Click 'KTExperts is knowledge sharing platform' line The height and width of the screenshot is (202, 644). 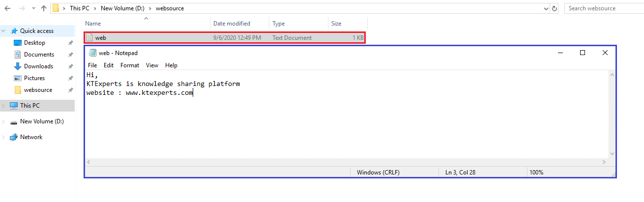163,84
